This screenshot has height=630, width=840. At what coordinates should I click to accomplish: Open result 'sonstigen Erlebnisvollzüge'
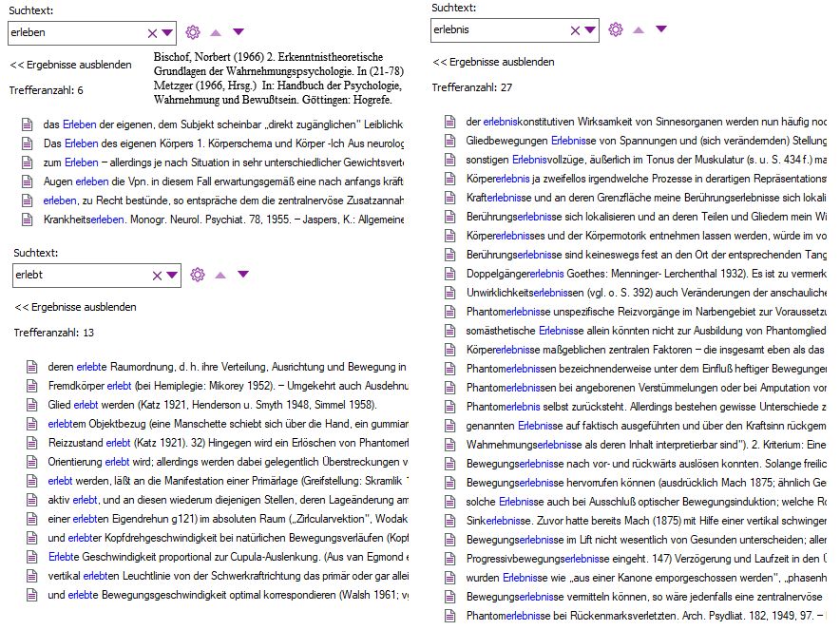(646, 160)
